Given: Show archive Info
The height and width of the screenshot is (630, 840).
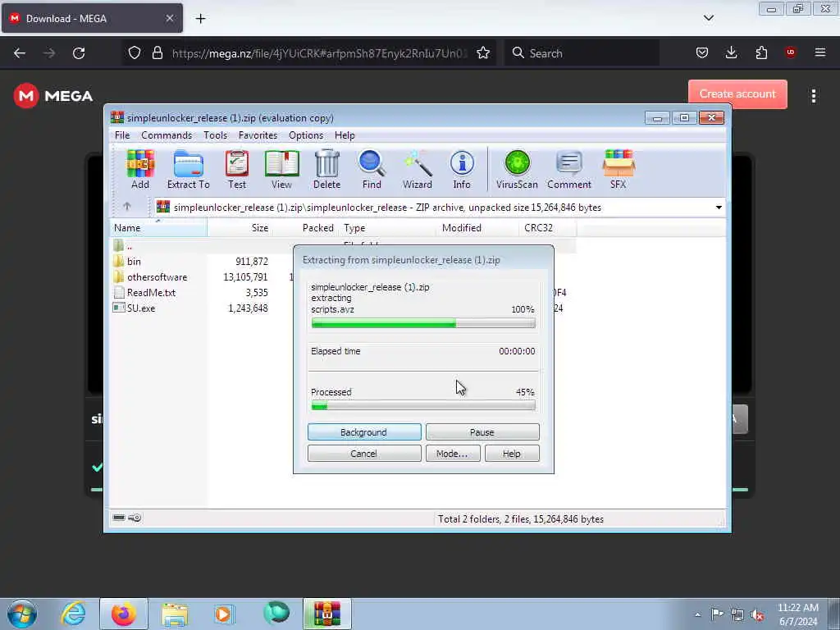Looking at the screenshot, I should coord(462,169).
